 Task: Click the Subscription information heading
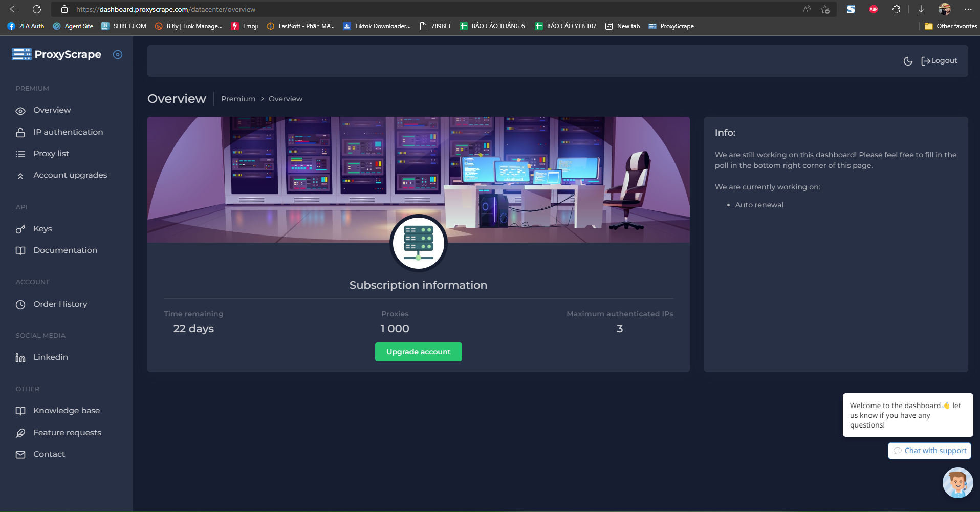(x=419, y=285)
